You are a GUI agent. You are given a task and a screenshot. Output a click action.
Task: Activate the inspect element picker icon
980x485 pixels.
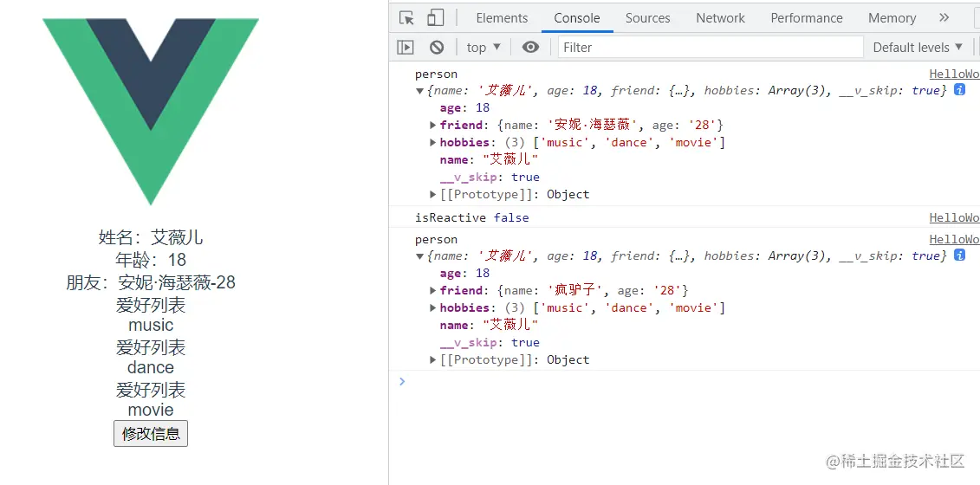pyautogui.click(x=407, y=18)
